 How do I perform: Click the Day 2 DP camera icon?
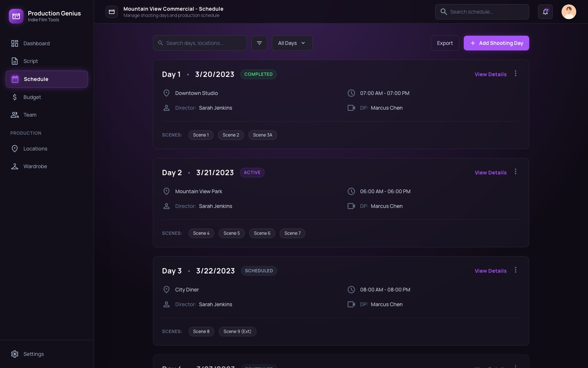[x=351, y=206]
